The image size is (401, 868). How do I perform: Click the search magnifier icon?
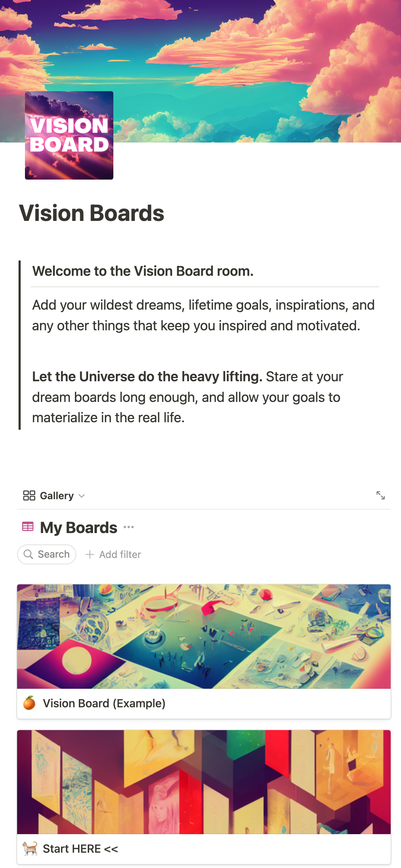pyautogui.click(x=28, y=554)
